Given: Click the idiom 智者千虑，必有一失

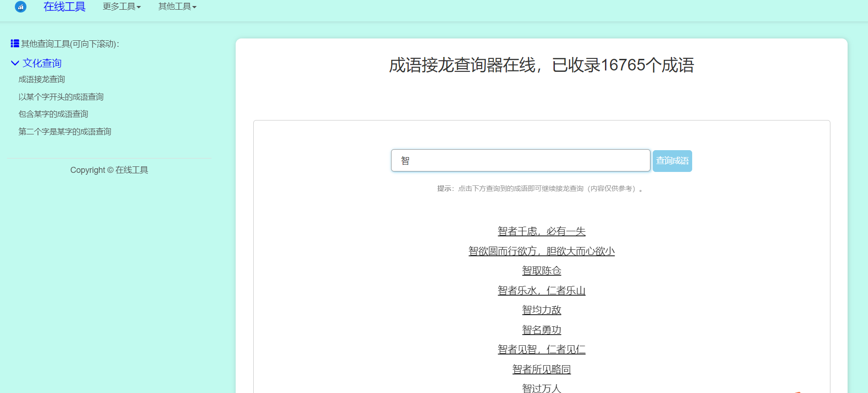Looking at the screenshot, I should click(x=541, y=231).
